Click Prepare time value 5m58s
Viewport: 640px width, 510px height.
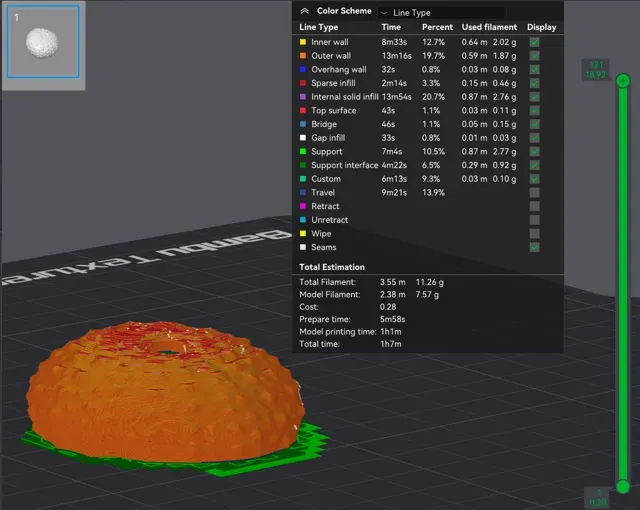393,319
